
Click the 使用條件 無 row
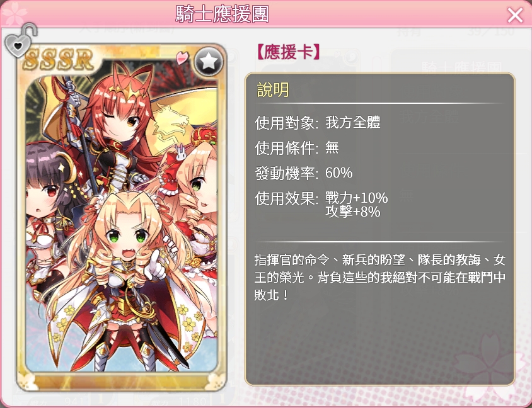pyautogui.click(x=297, y=148)
